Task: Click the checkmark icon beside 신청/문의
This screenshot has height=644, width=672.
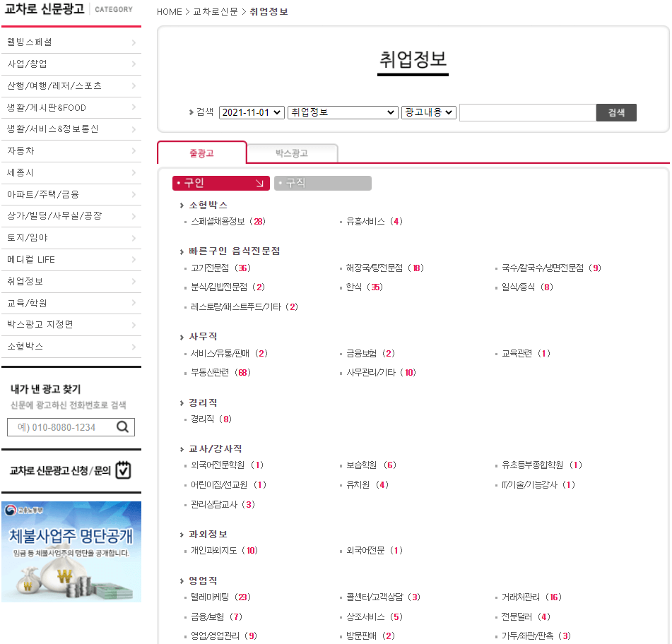Action: 123,470
